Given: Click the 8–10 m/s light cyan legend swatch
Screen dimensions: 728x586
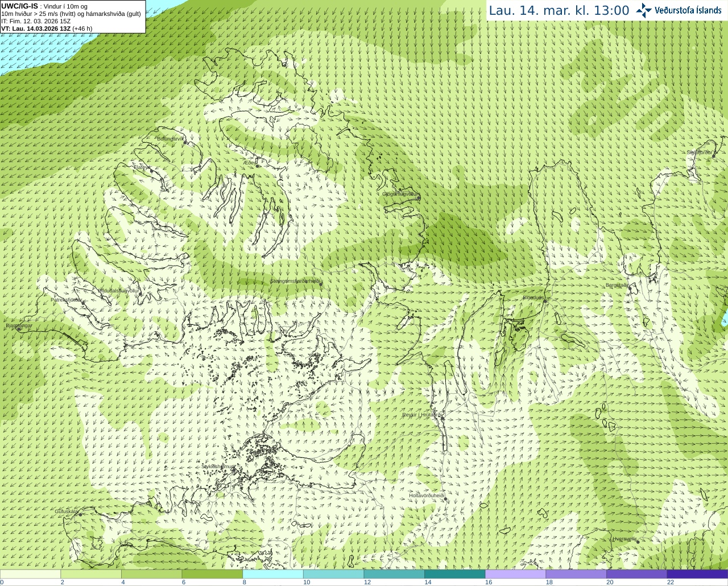Looking at the screenshot, I should pos(273,573).
